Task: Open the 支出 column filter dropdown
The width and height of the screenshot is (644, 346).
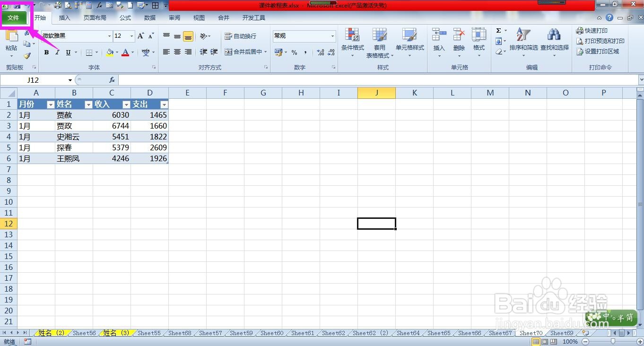Action: point(164,104)
